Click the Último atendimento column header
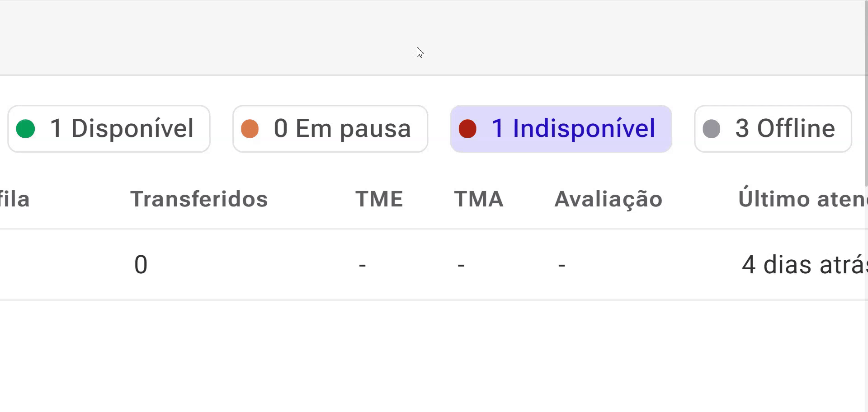Image resolution: width=868 pixels, height=412 pixels. click(x=802, y=199)
